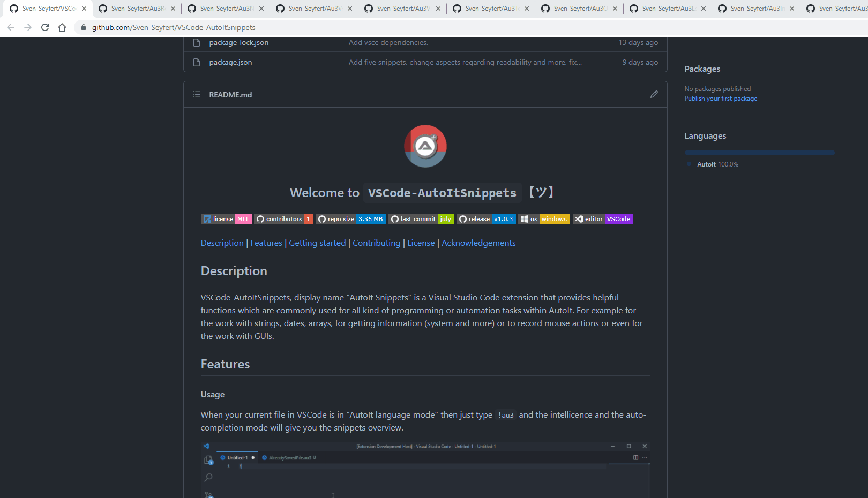Click the Languages blue progress bar

[759, 153]
